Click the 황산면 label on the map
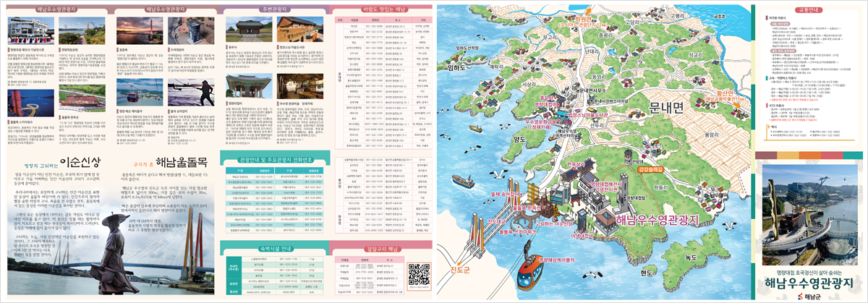Screen dimensions: 868x303 coord(724,93)
